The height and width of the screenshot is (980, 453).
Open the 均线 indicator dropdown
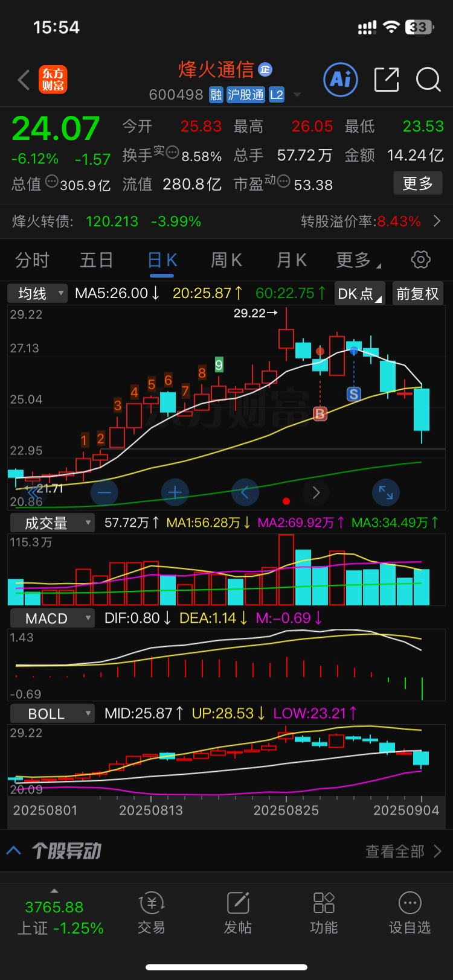pos(37,294)
